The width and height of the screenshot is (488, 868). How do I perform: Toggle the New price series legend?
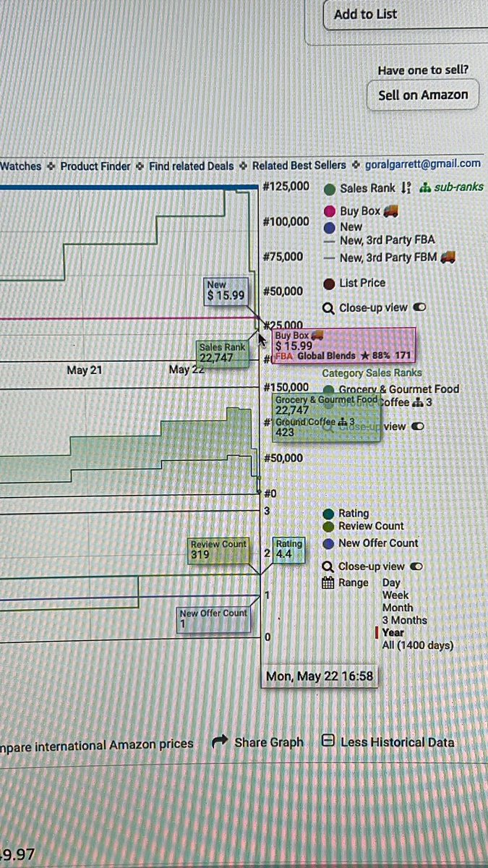click(x=330, y=227)
